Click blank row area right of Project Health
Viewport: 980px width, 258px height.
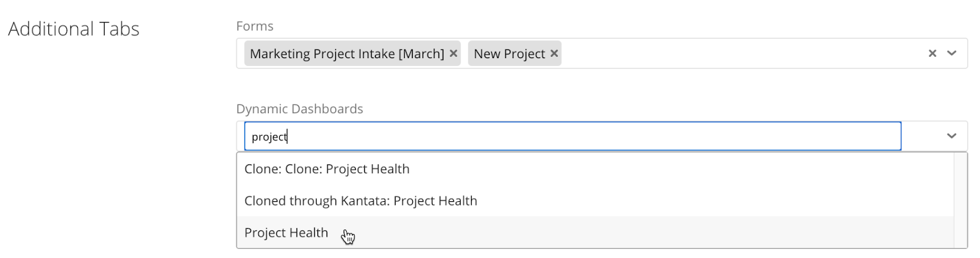(649, 232)
